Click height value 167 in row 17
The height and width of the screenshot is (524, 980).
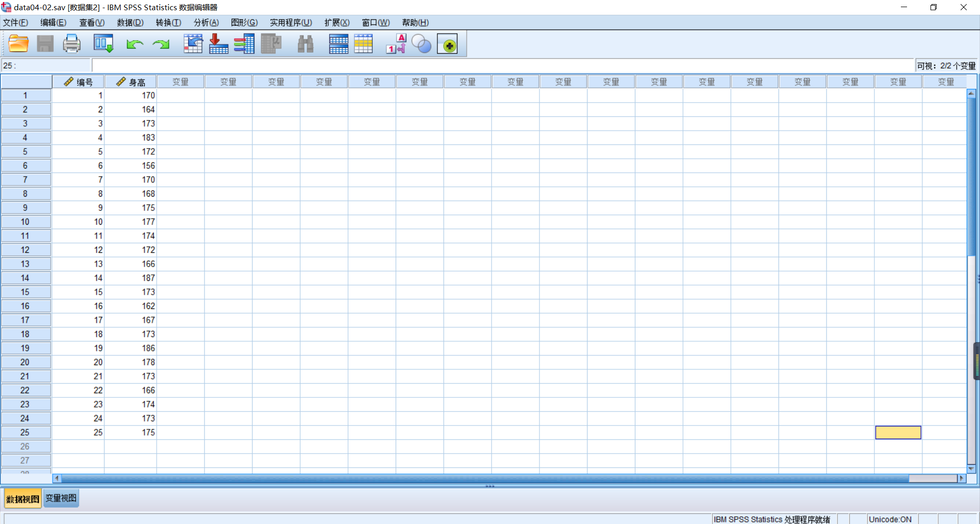[131, 320]
